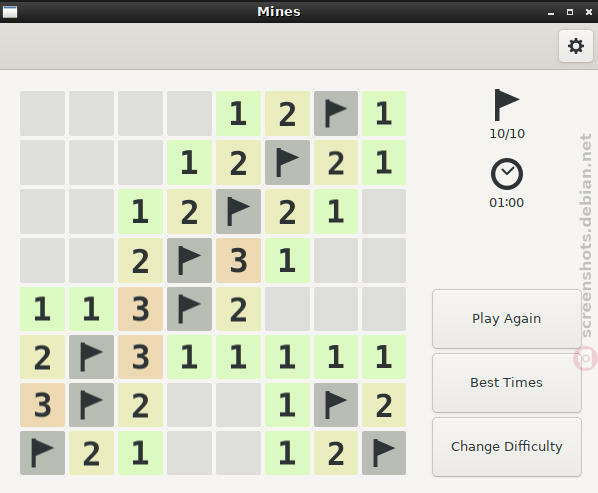This screenshot has height=493, width=598.
Task: Click the flag tile in the second row
Action: pyautogui.click(x=287, y=162)
